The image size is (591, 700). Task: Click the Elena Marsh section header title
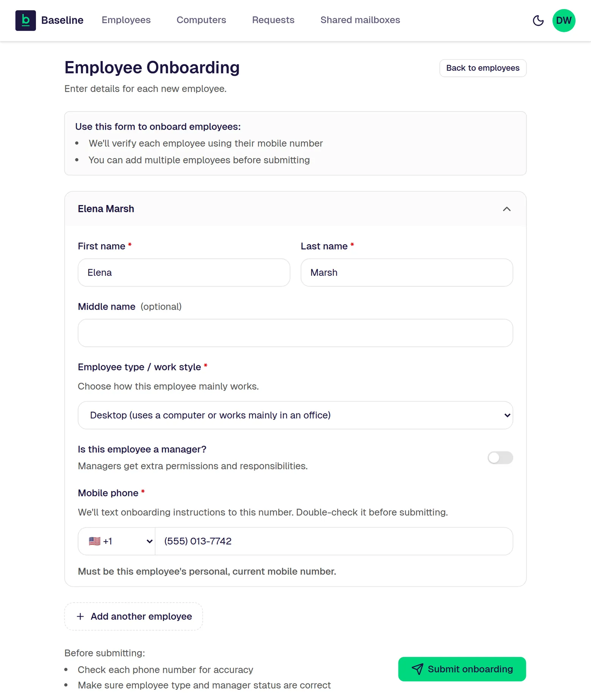coord(106,209)
